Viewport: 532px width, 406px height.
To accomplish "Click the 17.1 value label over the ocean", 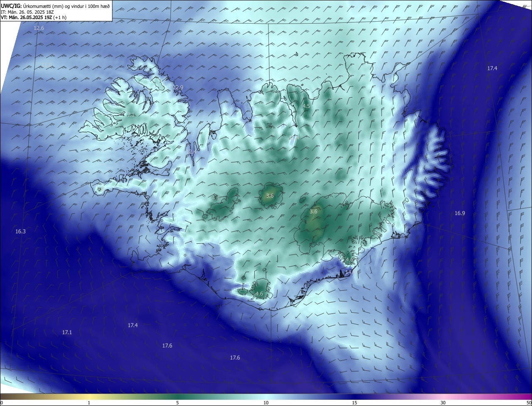I will click(67, 333).
